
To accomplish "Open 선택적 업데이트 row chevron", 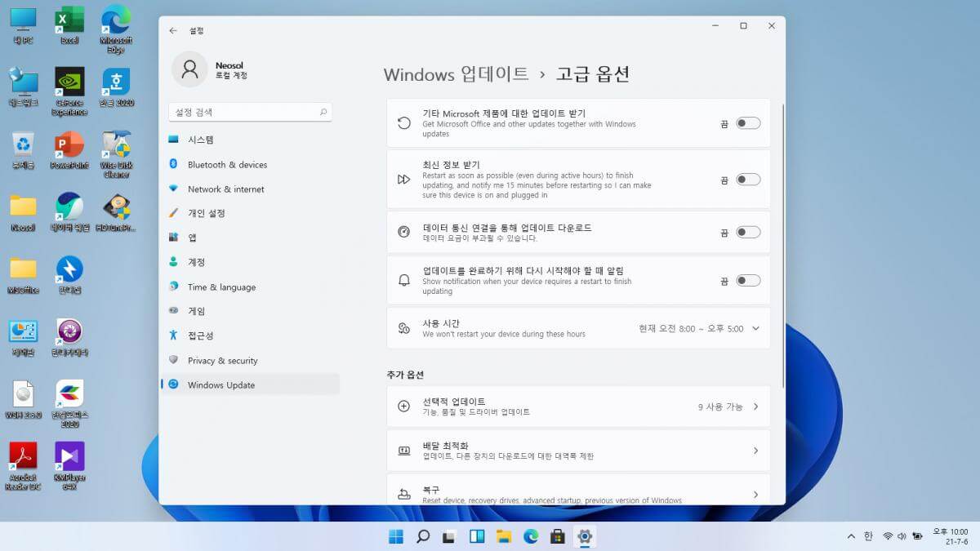I will [x=755, y=407].
